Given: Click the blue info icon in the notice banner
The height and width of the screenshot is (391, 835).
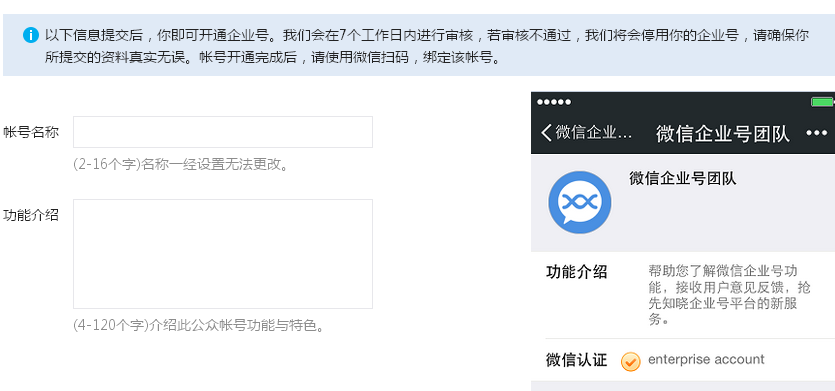Looking at the screenshot, I should (31, 36).
